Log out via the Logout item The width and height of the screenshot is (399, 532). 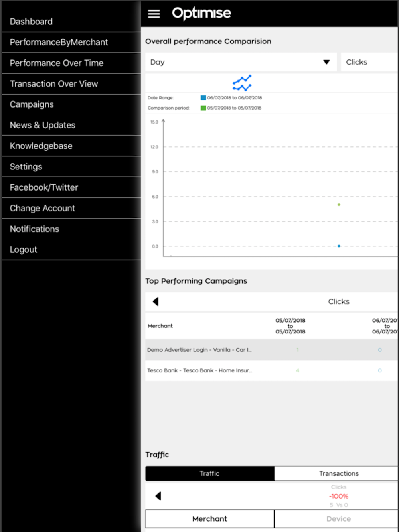(23, 250)
